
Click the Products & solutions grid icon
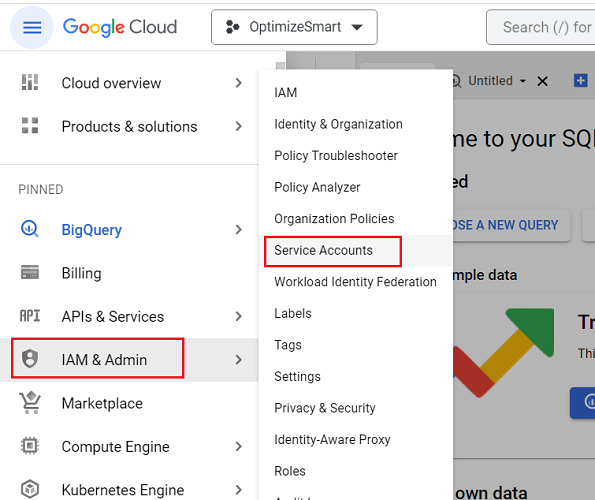point(30,126)
